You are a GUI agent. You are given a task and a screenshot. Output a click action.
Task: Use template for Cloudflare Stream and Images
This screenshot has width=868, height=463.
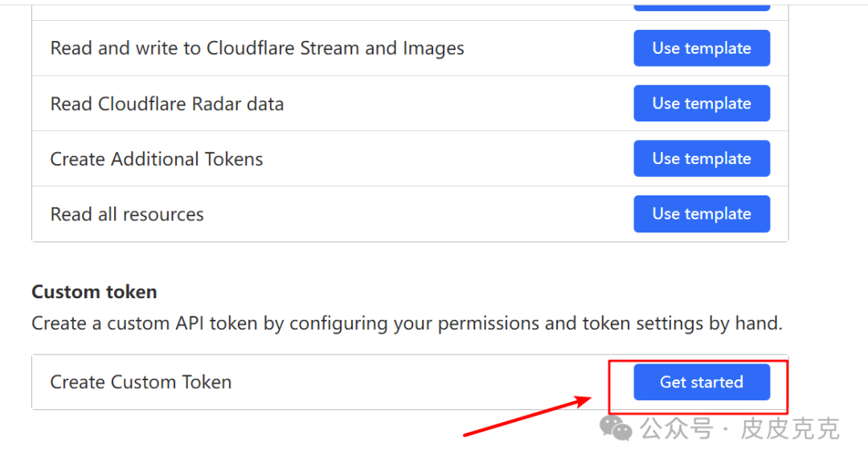coord(702,48)
